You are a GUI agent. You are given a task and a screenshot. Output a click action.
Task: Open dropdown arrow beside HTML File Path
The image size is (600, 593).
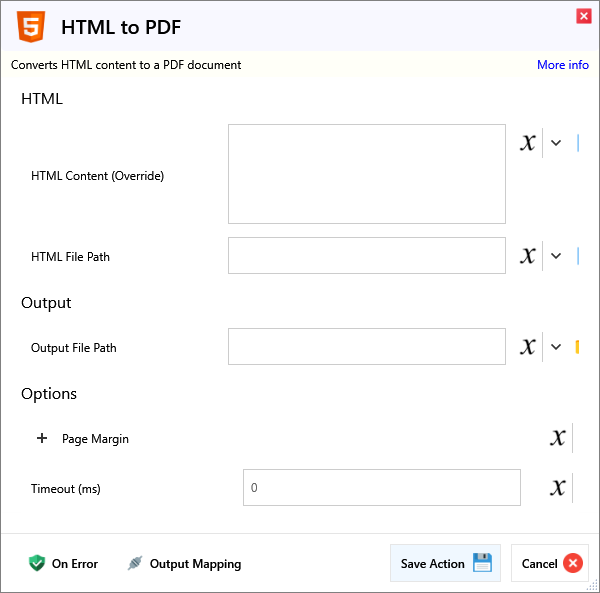pos(556,256)
